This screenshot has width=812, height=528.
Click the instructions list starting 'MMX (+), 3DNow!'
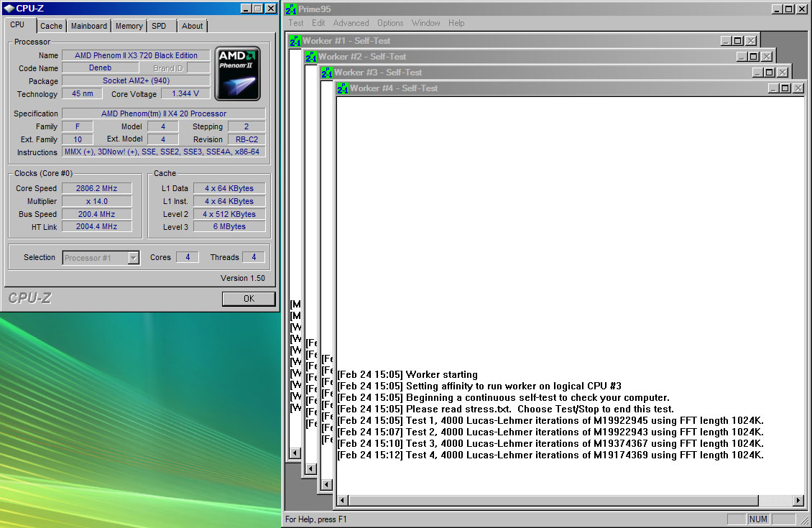pyautogui.click(x=164, y=152)
